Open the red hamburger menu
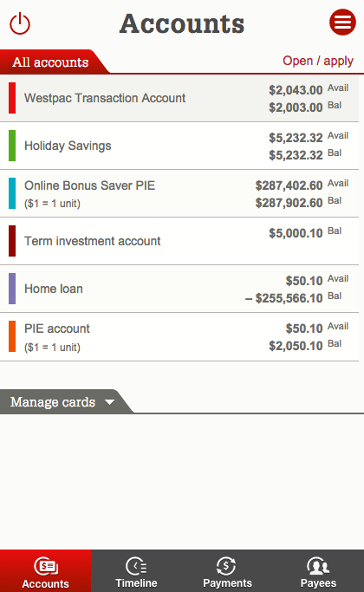Viewport: 364px width, 592px height. 342,23
